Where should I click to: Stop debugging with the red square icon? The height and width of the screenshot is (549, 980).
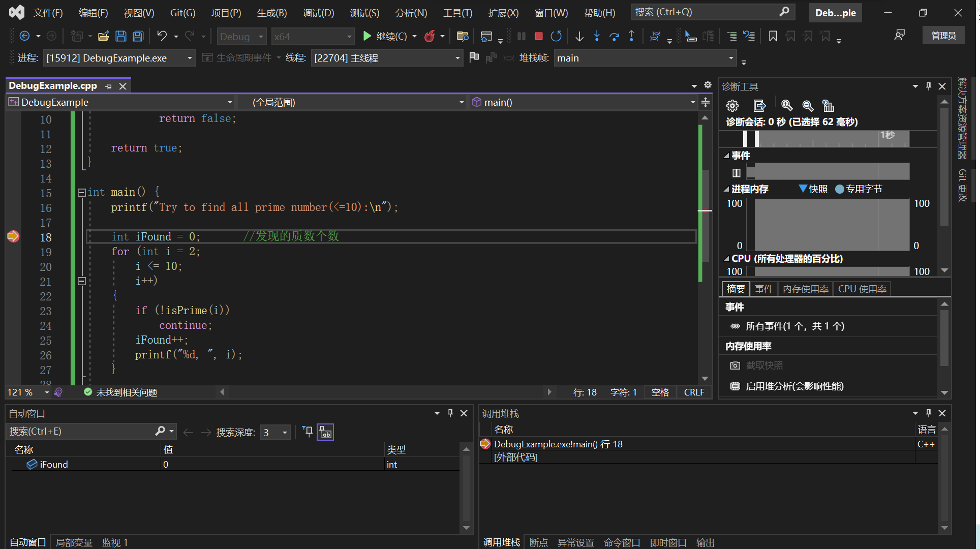point(539,36)
